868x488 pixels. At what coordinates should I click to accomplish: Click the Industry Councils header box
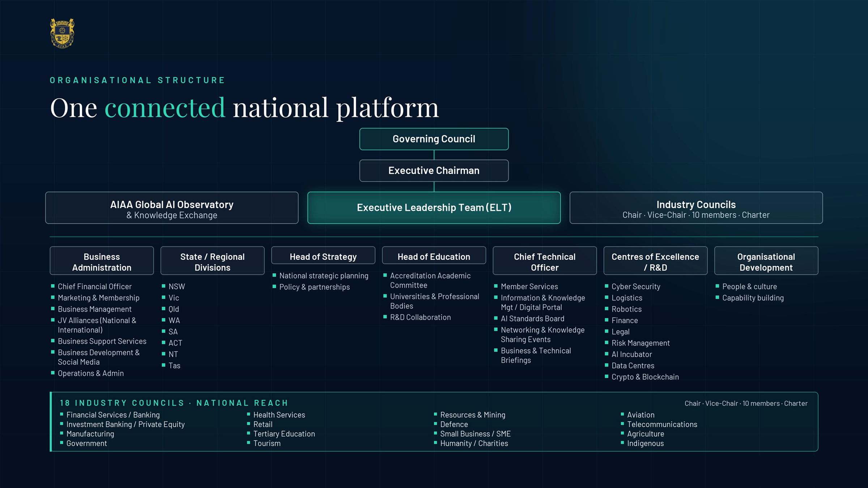pyautogui.click(x=696, y=207)
